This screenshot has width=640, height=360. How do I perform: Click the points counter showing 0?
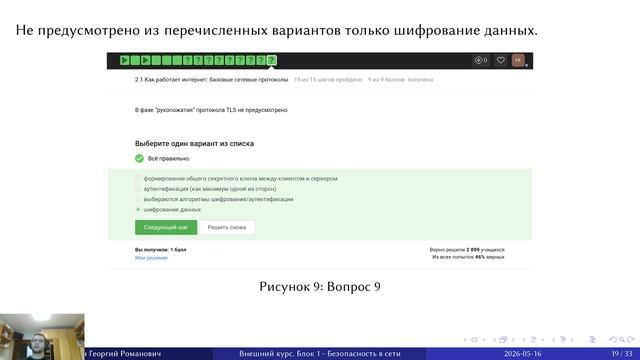tap(481, 60)
